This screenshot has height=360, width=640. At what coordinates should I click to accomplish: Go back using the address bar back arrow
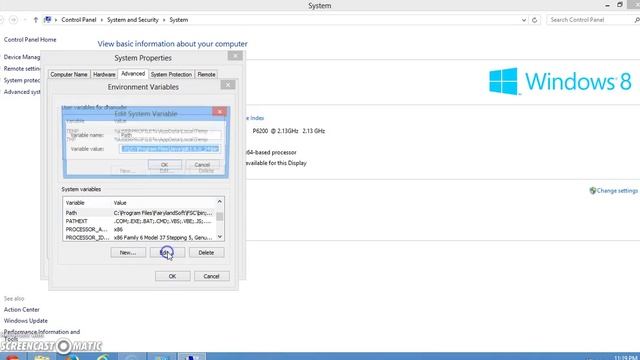[x=1, y=20]
